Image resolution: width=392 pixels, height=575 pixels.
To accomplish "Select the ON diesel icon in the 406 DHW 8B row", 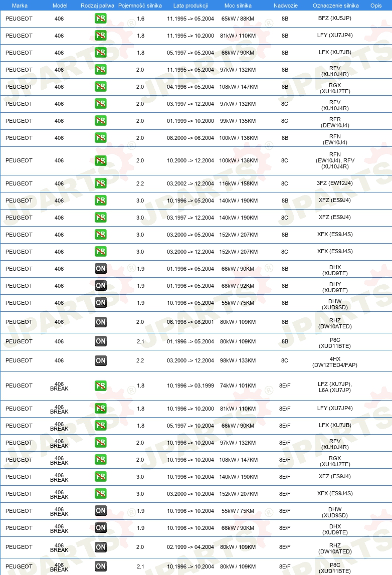I will [100, 303].
